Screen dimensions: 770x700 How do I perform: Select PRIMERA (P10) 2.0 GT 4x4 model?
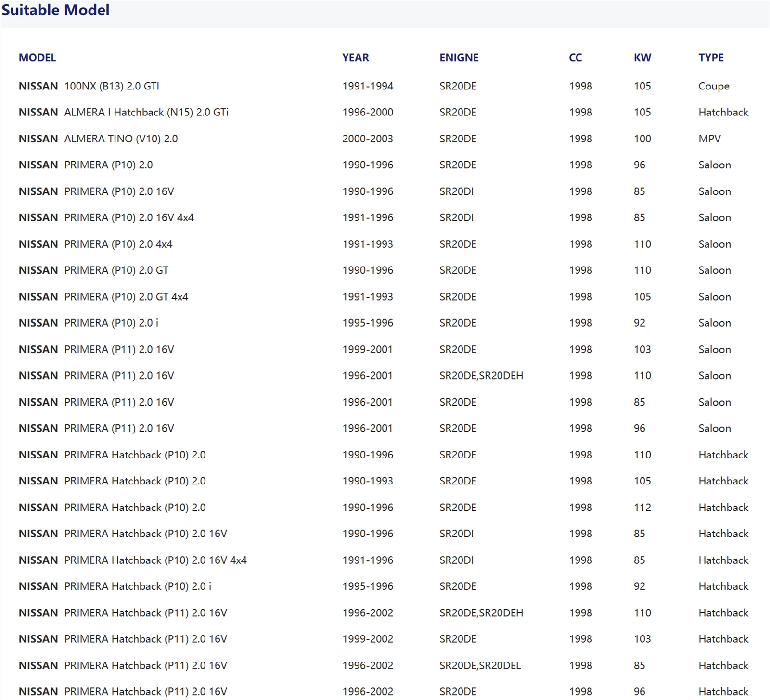click(126, 297)
